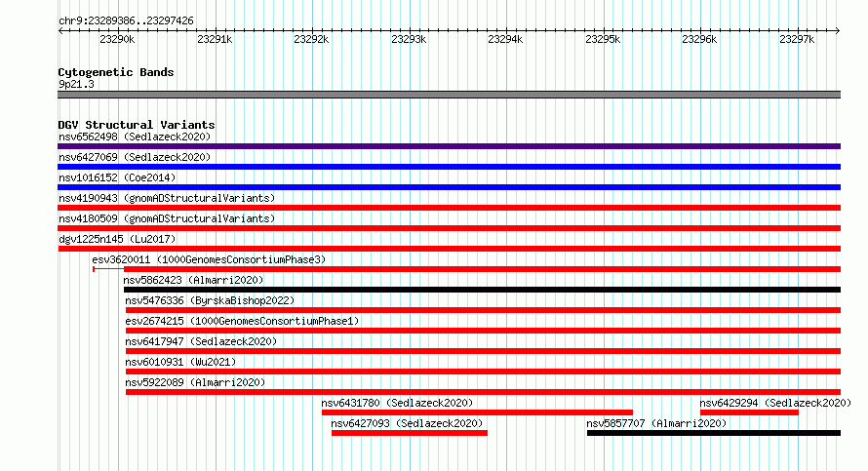Click nsv5922089 (Almarri2020) variant label

195,382
